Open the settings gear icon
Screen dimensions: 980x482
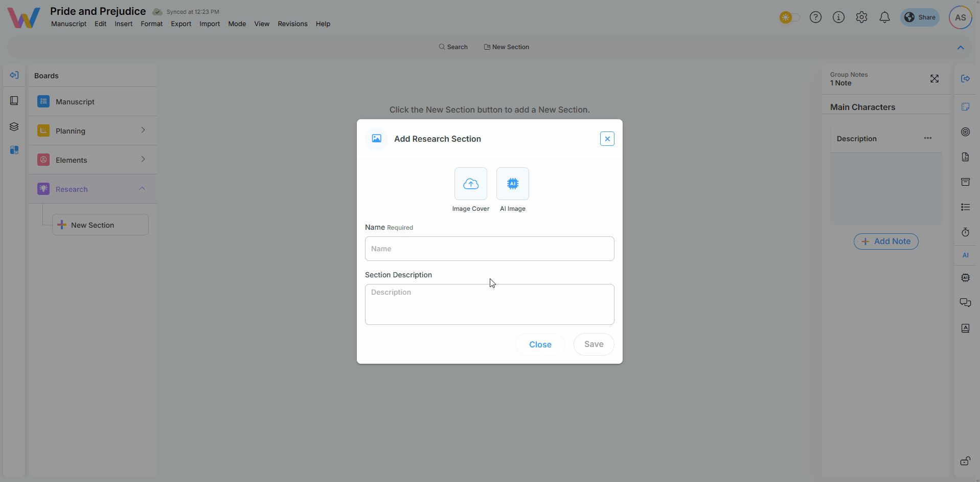pos(861,17)
